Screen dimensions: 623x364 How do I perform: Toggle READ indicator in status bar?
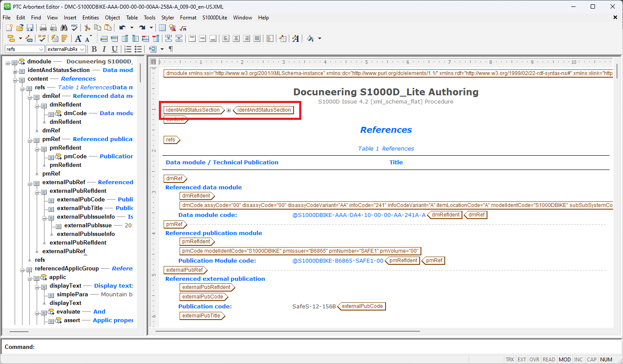[549, 359]
